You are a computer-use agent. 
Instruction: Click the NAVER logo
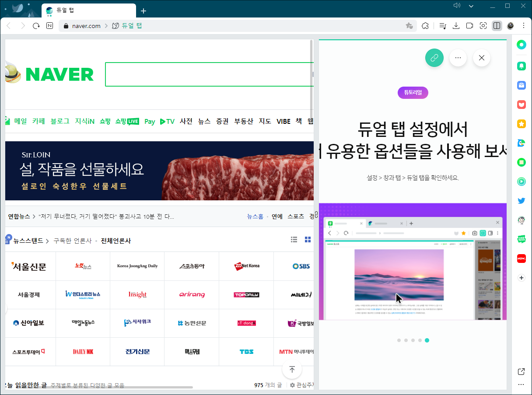[x=59, y=74]
